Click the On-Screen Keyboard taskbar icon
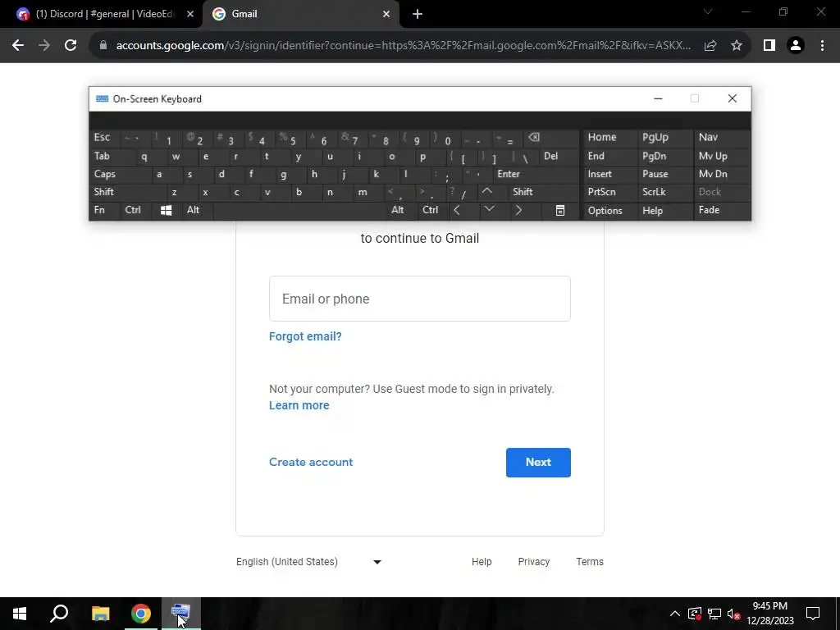 181,614
